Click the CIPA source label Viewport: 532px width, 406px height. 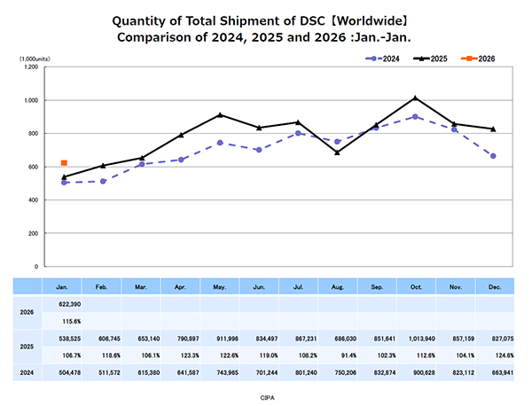coord(266,396)
